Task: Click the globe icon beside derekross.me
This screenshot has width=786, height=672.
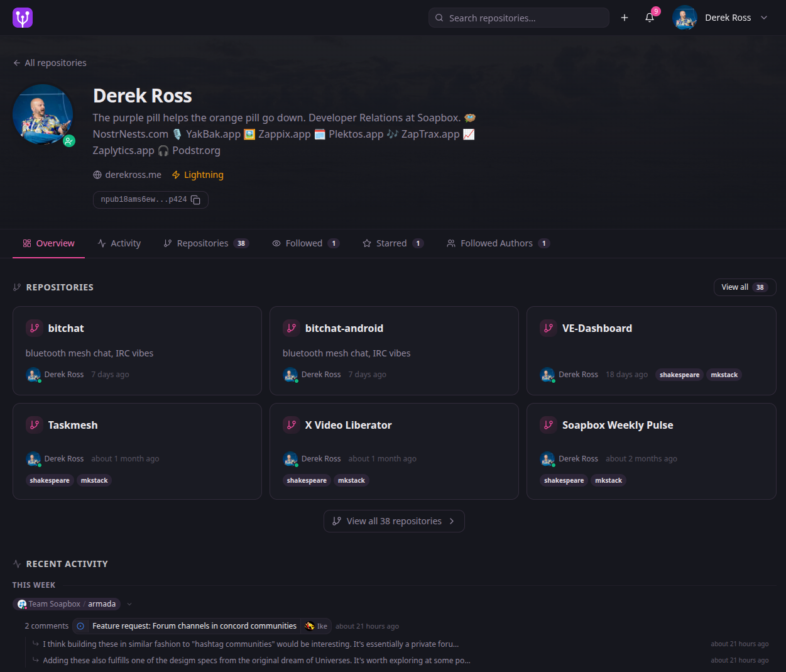Action: pos(97,175)
